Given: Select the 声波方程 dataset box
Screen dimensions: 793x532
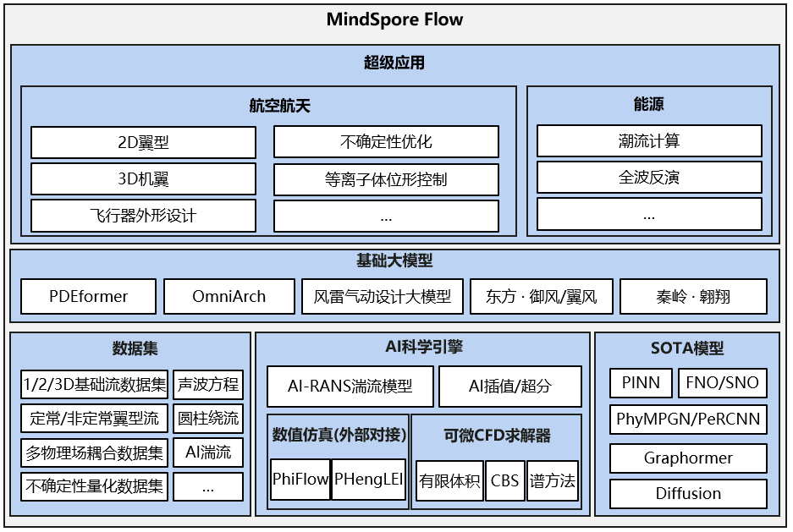Looking at the screenshot, I should [x=208, y=385].
